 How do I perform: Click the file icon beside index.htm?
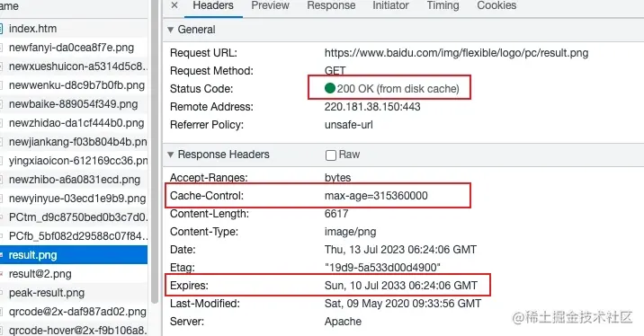tap(1, 29)
